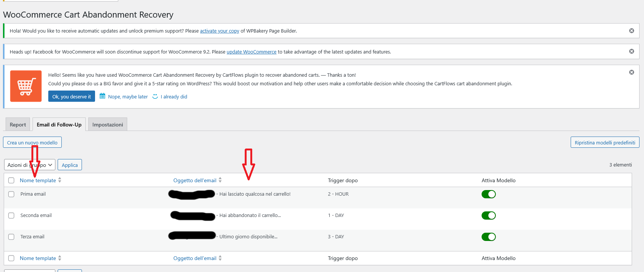Check the Prima email row checkbox
Image resolution: width=644 pixels, height=272 pixels.
pyautogui.click(x=11, y=194)
